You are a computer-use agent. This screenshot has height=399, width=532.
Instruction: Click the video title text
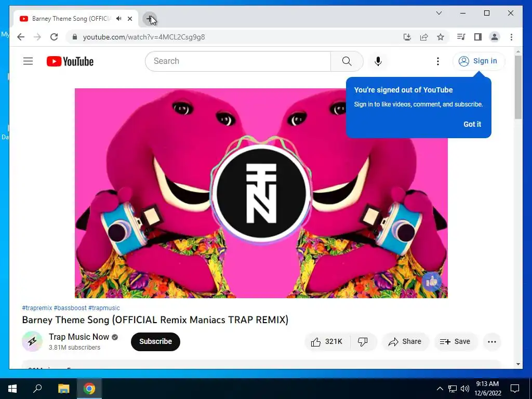pos(155,320)
